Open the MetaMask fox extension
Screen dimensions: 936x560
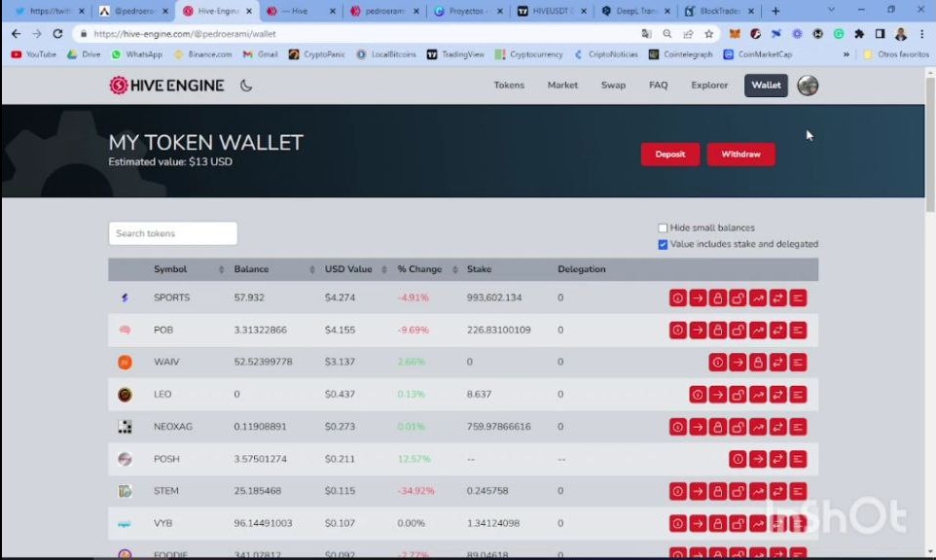coord(735,34)
